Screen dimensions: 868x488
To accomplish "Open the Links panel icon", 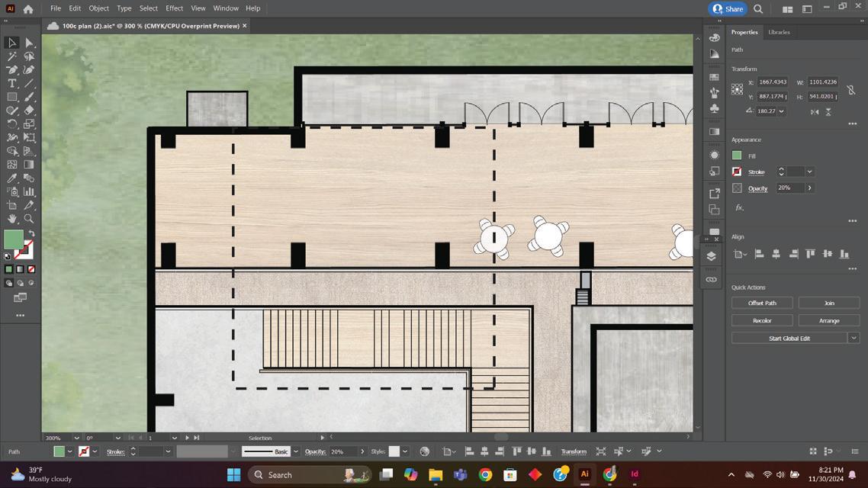I will coord(712,279).
